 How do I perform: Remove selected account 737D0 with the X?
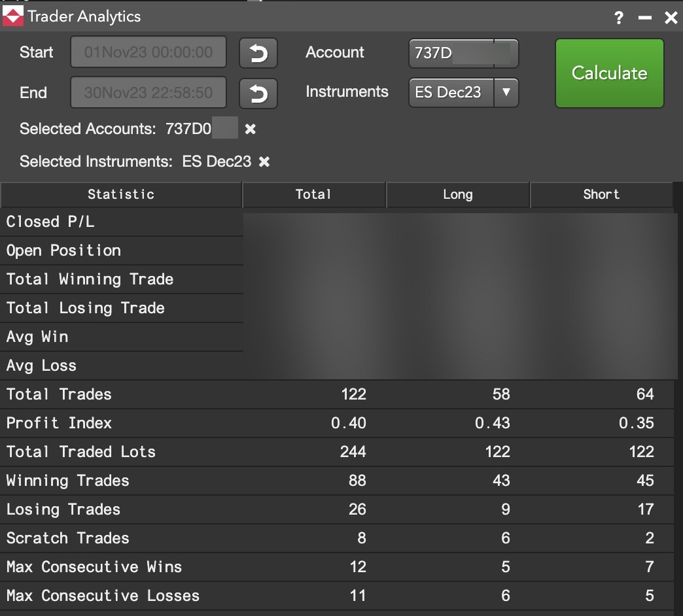pyautogui.click(x=250, y=129)
